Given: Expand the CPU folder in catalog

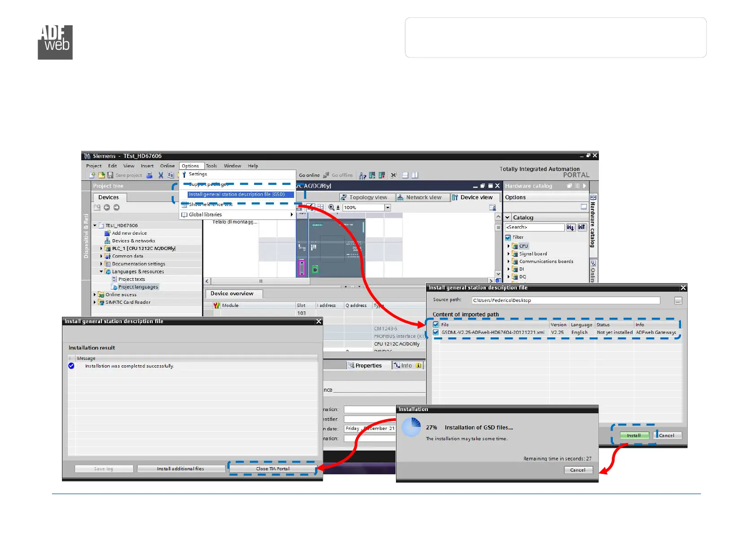Looking at the screenshot, I should (x=509, y=246).
